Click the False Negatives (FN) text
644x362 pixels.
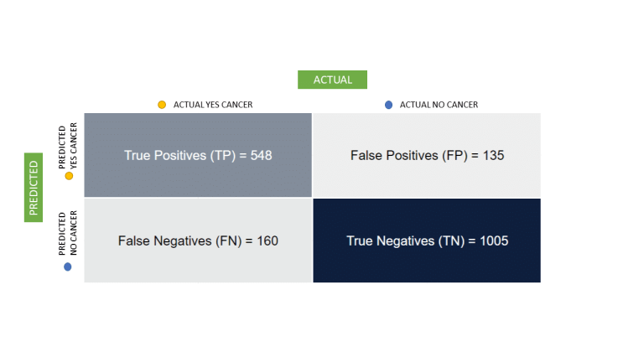[179, 240]
